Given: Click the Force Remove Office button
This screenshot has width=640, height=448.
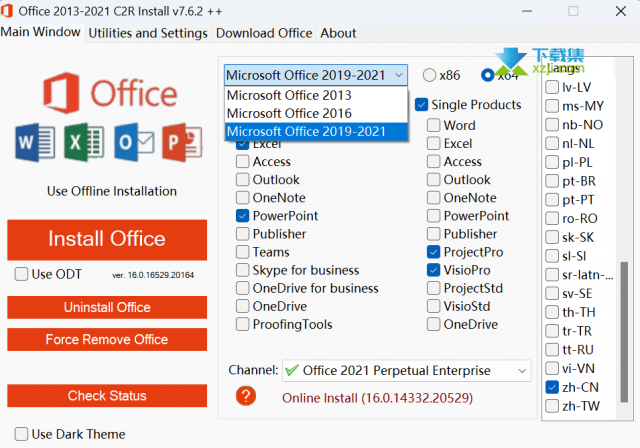Looking at the screenshot, I should click(107, 340).
